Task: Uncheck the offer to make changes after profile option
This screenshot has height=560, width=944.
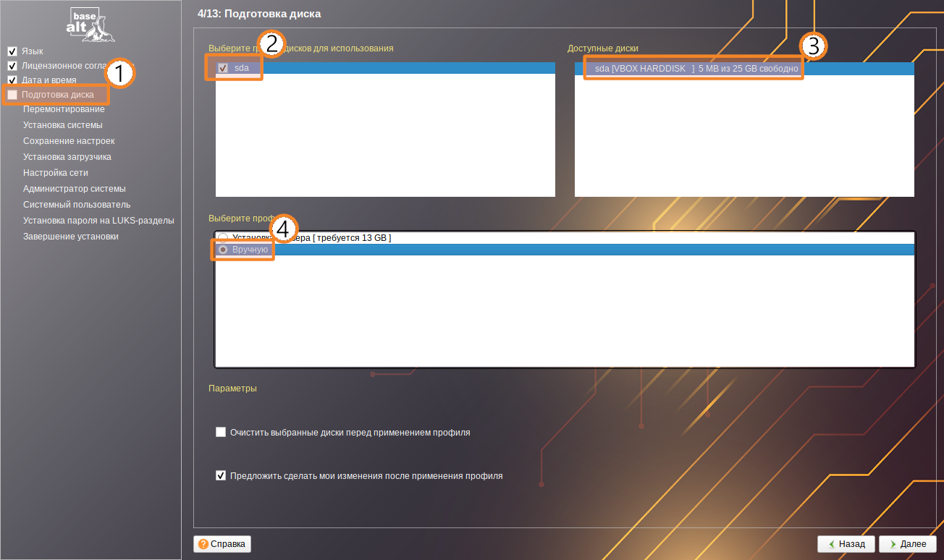Action: point(221,476)
